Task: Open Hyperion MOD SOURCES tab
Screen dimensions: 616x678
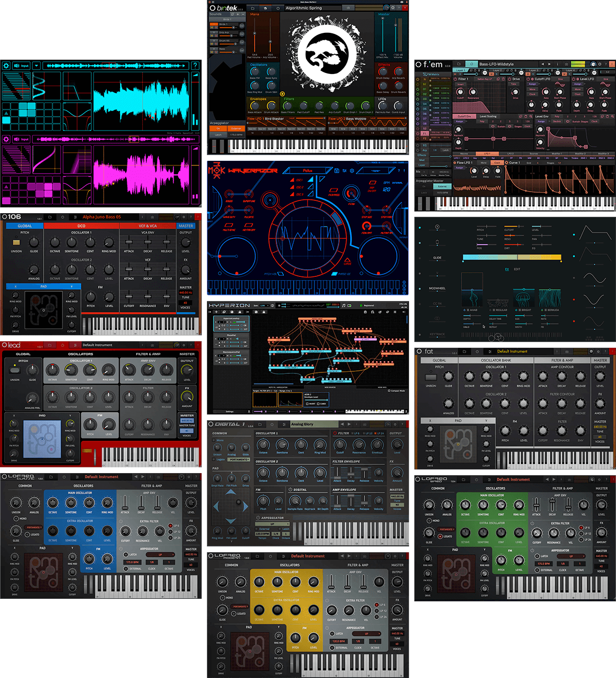Action: (x=330, y=387)
